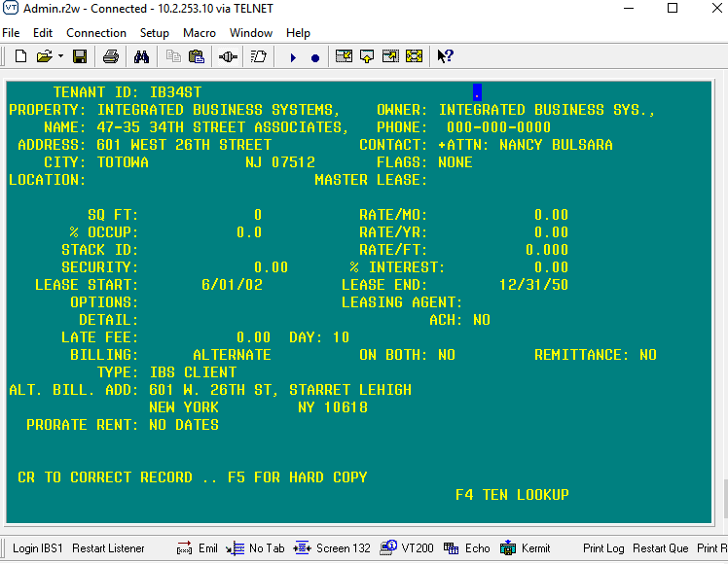Click the Restart Que button
This screenshot has width=728, height=564.
[x=660, y=548]
